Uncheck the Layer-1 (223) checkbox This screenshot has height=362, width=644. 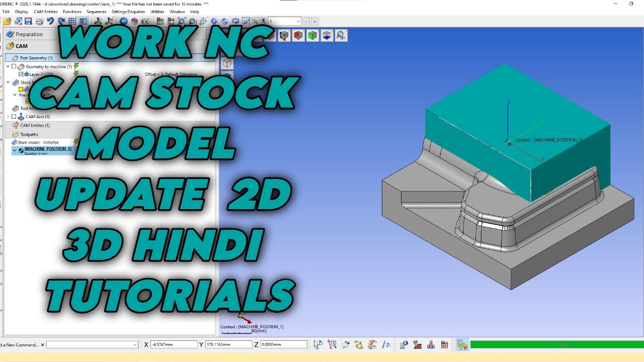(x=21, y=74)
